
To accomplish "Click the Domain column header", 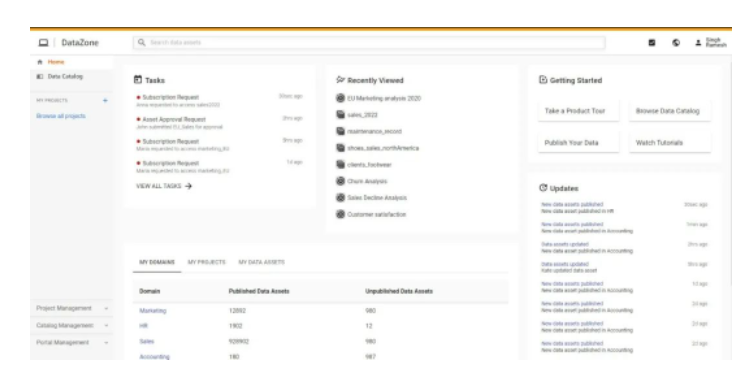I will (149, 291).
